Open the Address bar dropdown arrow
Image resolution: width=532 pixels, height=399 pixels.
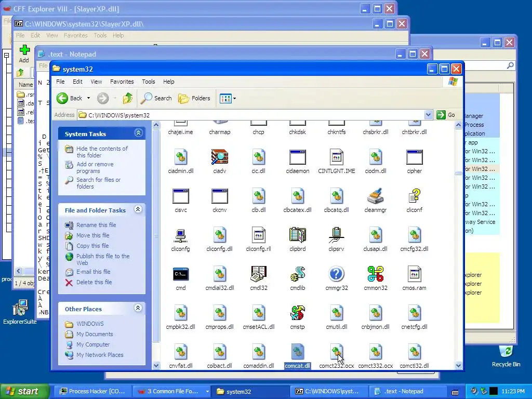click(x=428, y=115)
